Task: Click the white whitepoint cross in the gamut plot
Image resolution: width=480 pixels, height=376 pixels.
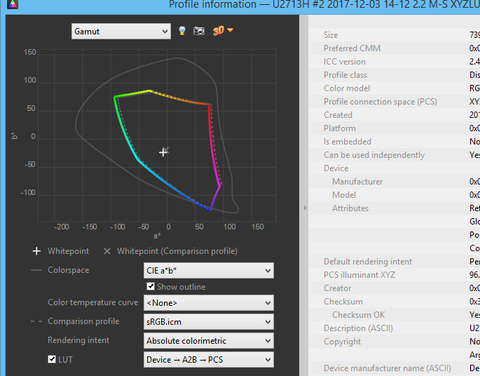Action: [163, 153]
